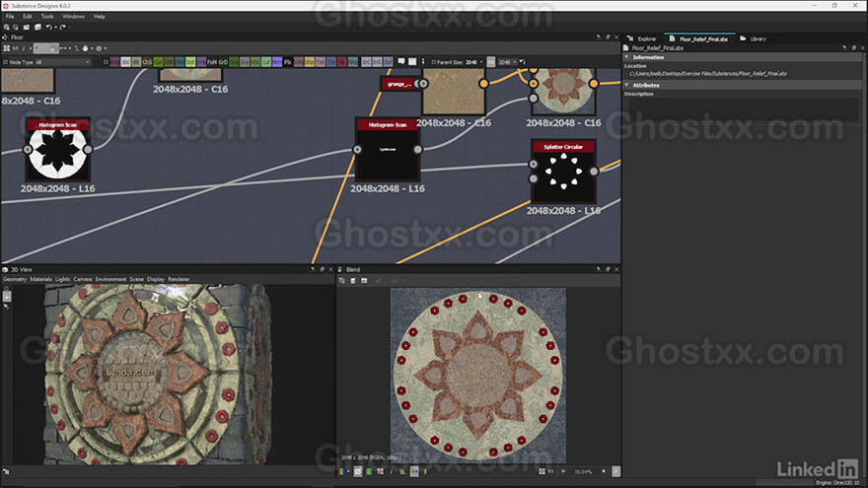Add a Shape (Shp) atomic node
The image size is (868, 488).
[310, 62]
